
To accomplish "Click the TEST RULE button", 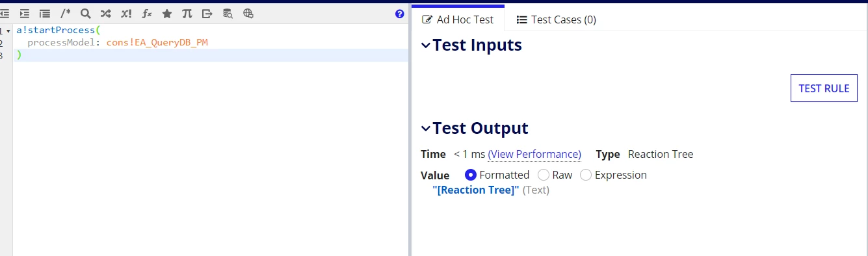I will (824, 88).
